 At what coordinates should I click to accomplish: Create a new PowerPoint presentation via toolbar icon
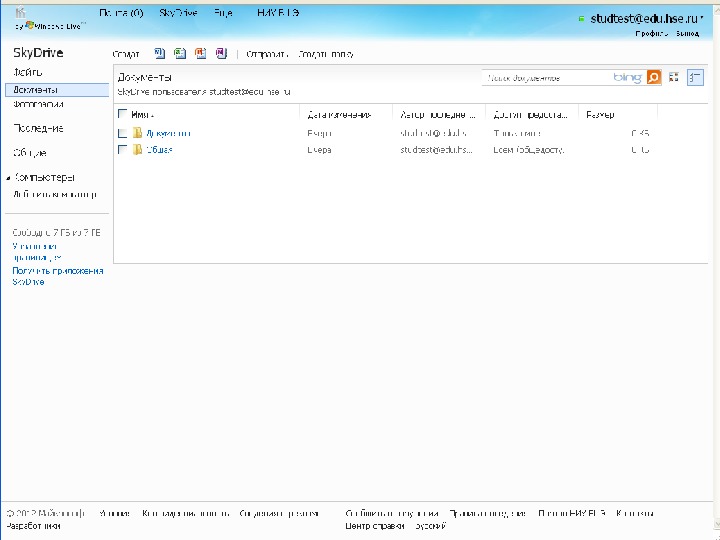201,54
